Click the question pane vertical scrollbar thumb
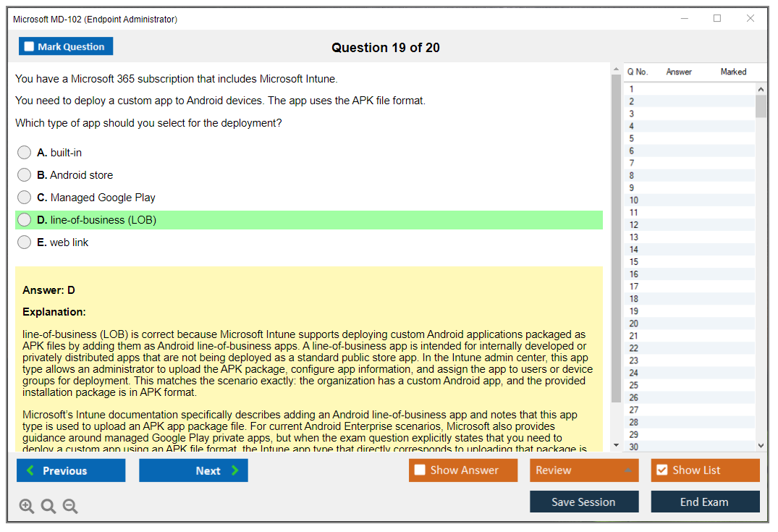Screen dimensions: 778x532 (616, 238)
